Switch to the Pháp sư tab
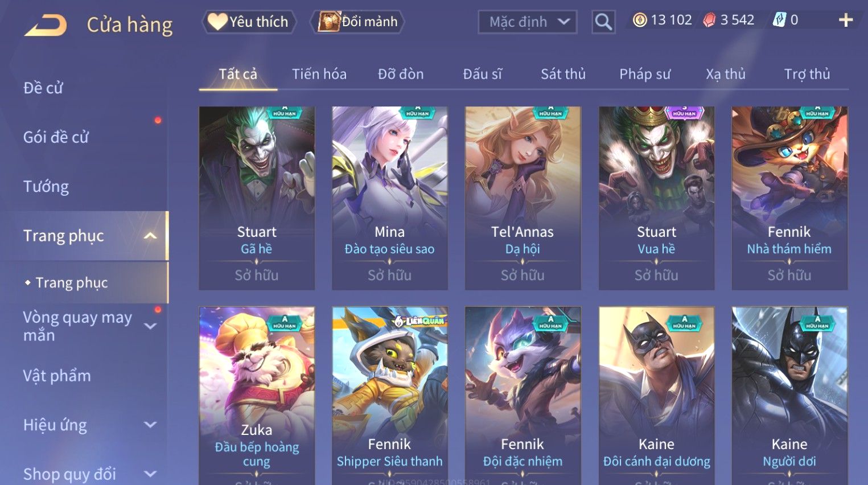Image resolution: width=868 pixels, height=485 pixels. pos(645,74)
